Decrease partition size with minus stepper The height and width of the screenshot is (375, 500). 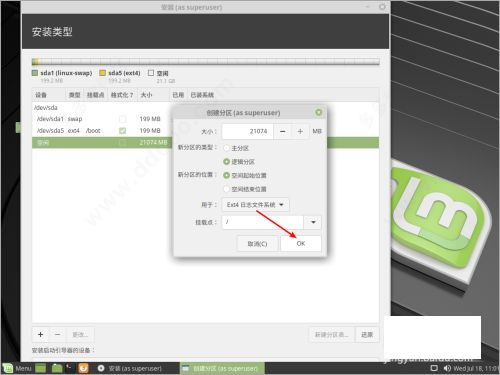pyautogui.click(x=282, y=131)
